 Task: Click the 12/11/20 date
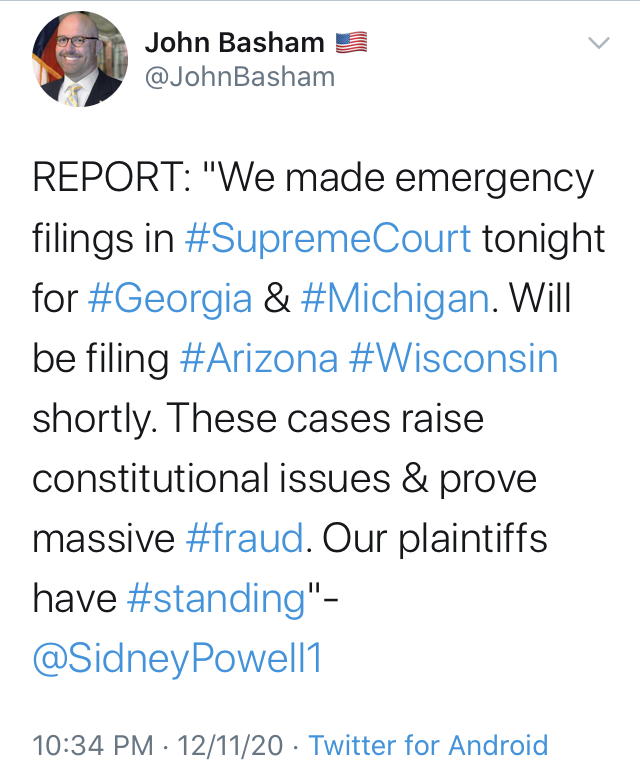[x=230, y=745]
